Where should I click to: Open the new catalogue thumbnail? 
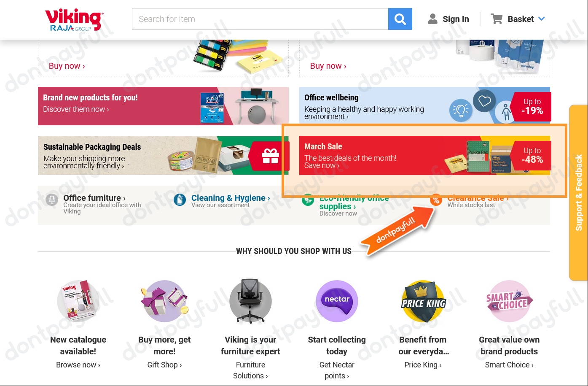[78, 301]
